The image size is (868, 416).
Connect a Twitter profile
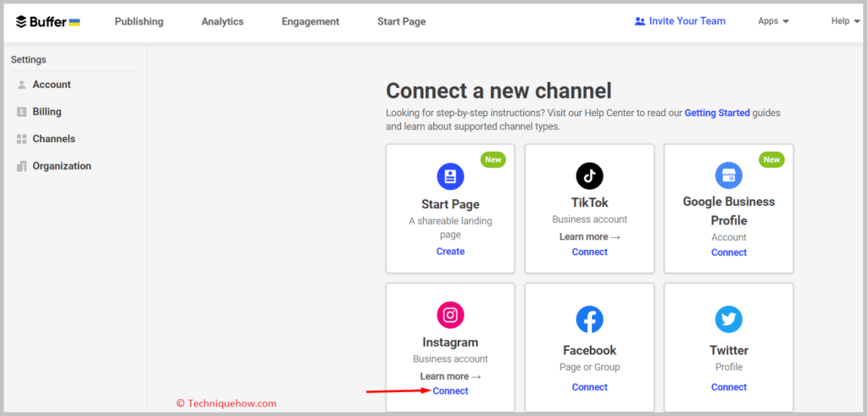tap(728, 386)
